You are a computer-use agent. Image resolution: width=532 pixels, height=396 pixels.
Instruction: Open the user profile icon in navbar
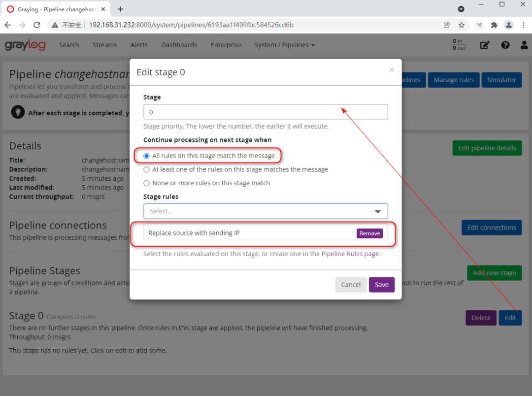point(524,45)
